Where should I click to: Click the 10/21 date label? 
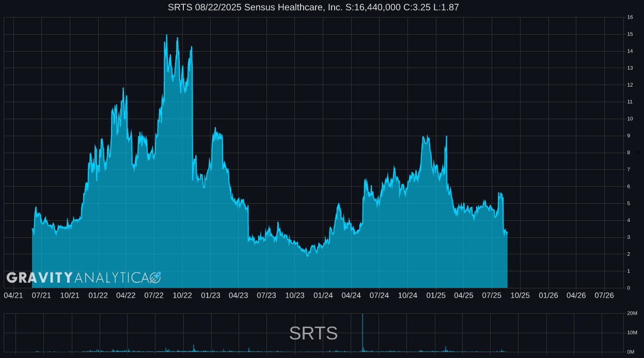pyautogui.click(x=70, y=295)
